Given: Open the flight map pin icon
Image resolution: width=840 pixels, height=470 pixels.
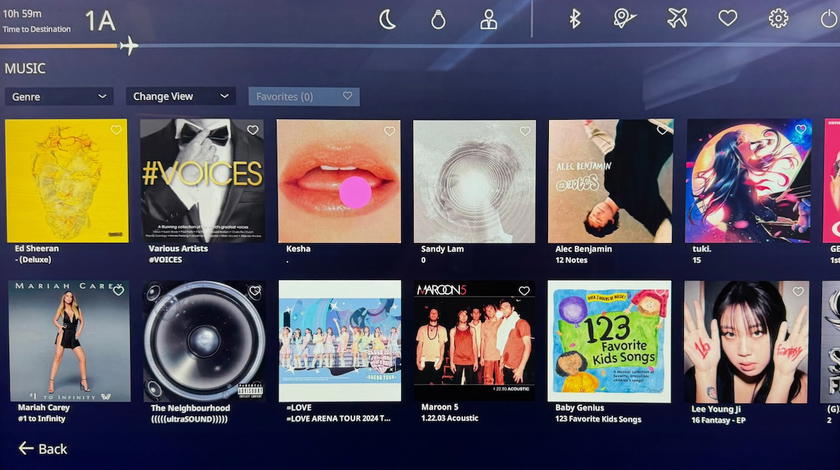Looking at the screenshot, I should click(x=624, y=19).
